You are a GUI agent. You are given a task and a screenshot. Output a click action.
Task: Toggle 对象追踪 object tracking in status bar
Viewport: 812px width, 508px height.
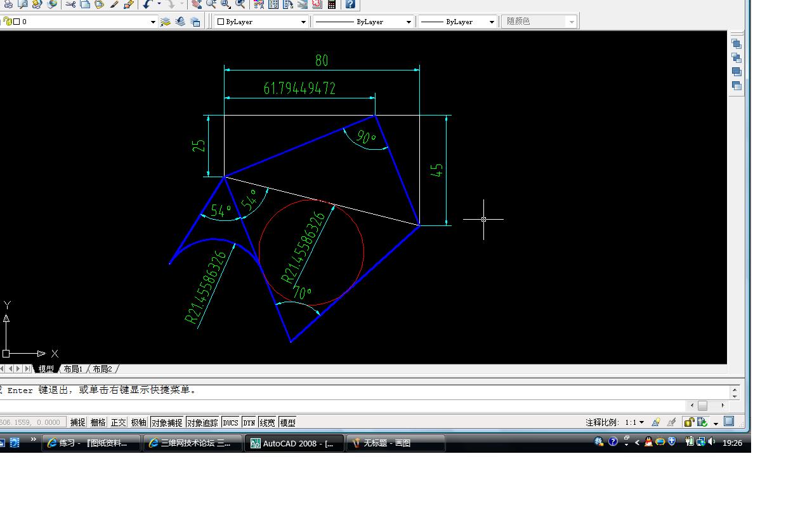coord(203,422)
